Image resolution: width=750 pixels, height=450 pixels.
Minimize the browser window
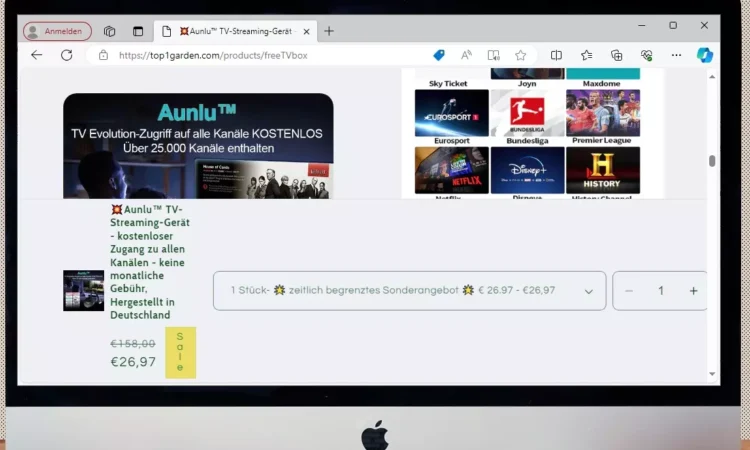[642, 25]
